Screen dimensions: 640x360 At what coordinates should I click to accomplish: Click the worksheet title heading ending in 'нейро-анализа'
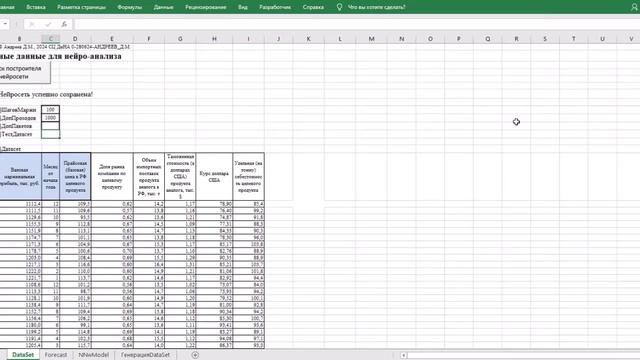click(60, 56)
